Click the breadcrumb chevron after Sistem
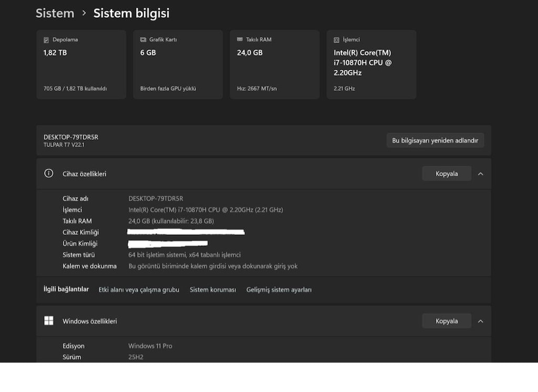This screenshot has width=538, height=392. click(84, 13)
